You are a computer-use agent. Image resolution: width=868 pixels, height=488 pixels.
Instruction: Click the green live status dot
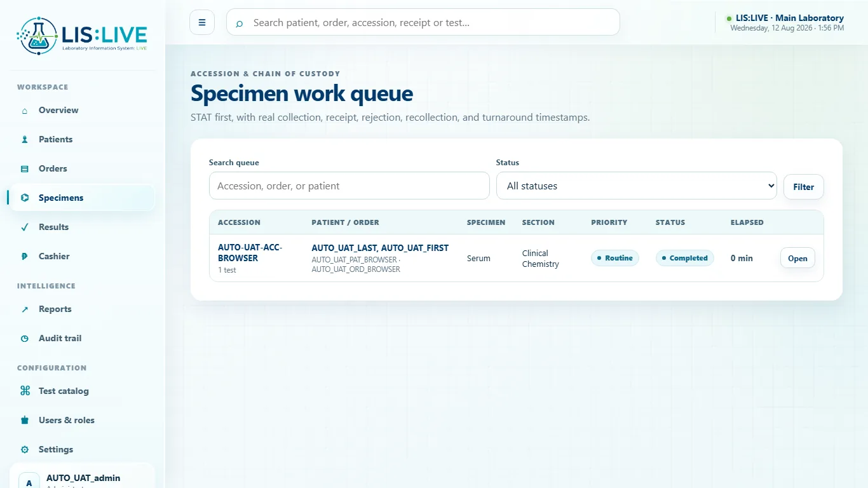[x=729, y=18]
